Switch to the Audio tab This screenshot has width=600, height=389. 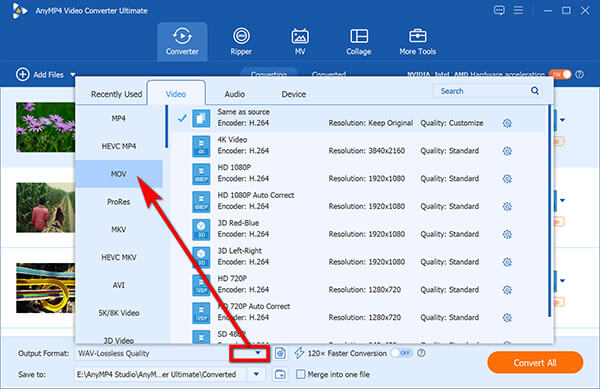(235, 94)
